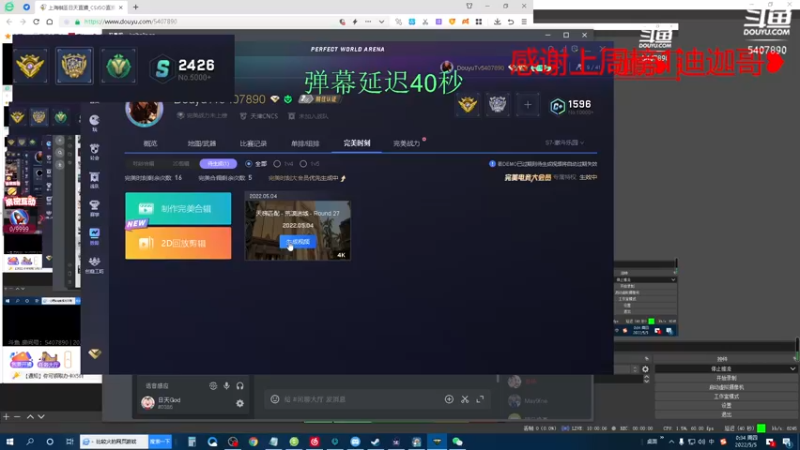The image size is (800, 450).
Task: Expand the chat input box
Action: [x=480, y=399]
